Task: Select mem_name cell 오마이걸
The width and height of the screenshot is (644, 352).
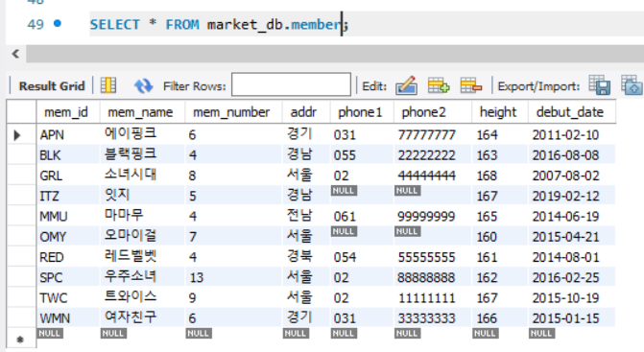Action: tap(142, 237)
